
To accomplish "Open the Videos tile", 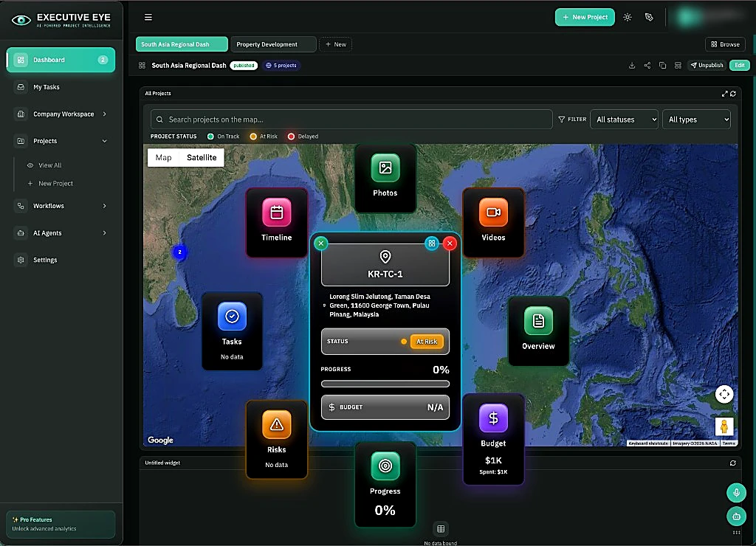I will (493, 223).
